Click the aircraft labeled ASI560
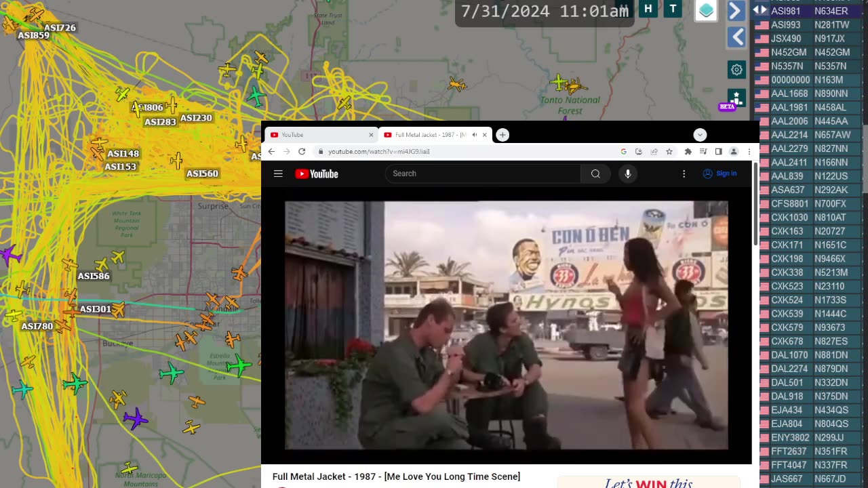868x488 pixels. (x=177, y=161)
